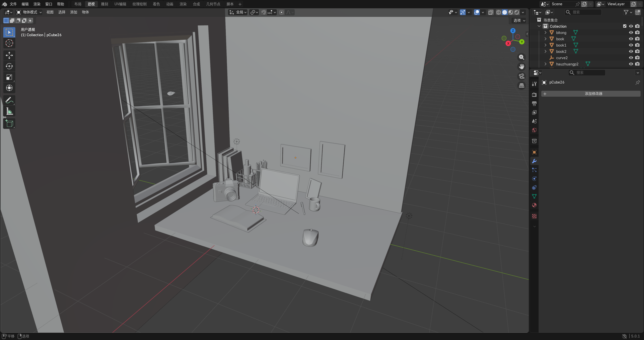Viewport: 644px width, 340px height.
Task: Expand the book1 tree item
Action: [545, 45]
